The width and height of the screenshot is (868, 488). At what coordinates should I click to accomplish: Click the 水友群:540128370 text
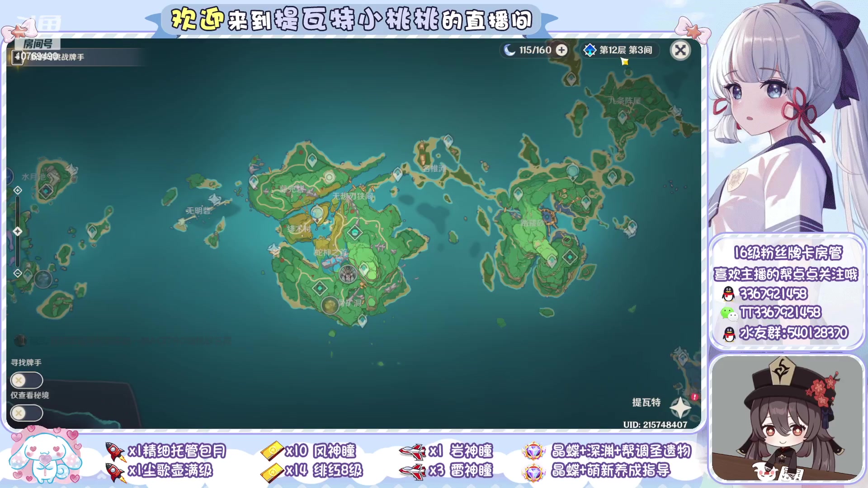[x=793, y=333]
